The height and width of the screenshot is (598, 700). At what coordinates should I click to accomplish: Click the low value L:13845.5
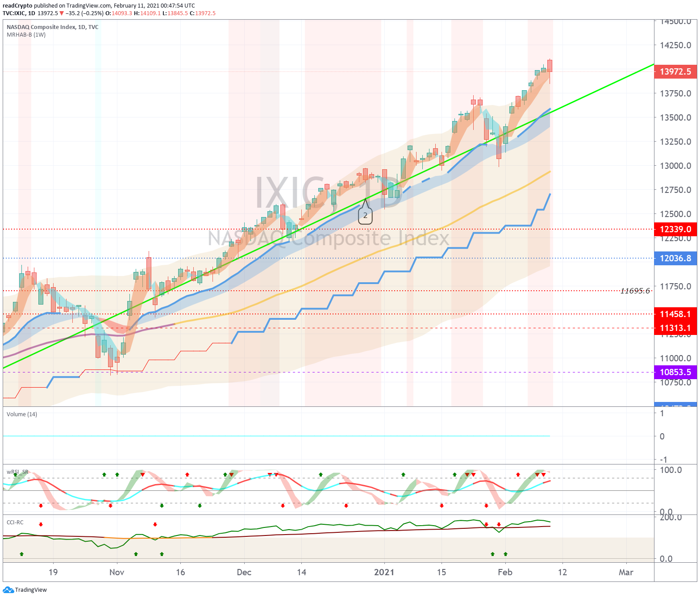tap(175, 13)
